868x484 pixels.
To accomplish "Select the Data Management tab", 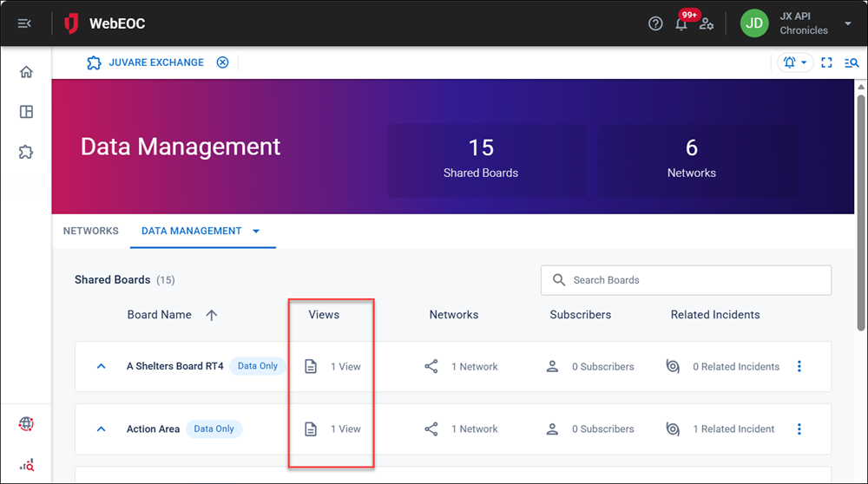I will click(x=192, y=231).
